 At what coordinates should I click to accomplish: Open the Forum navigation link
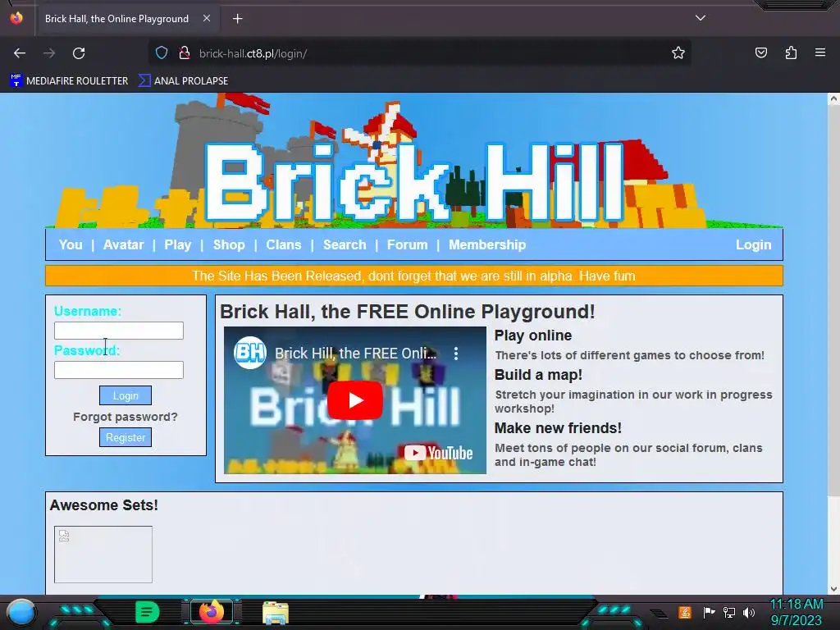(x=407, y=244)
